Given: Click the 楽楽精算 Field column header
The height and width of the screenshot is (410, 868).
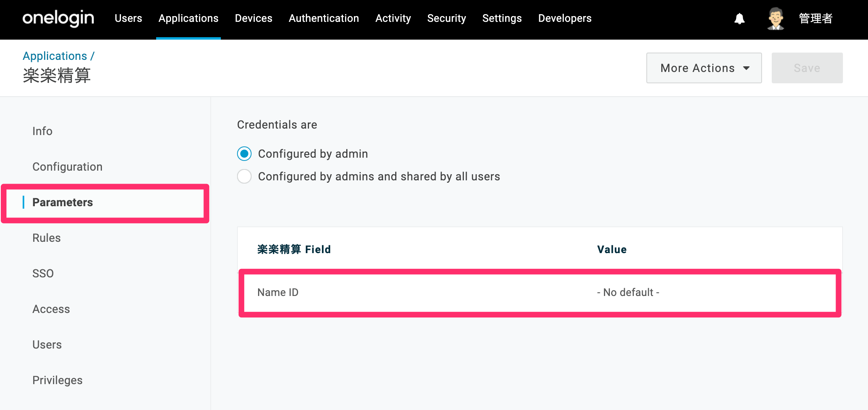Looking at the screenshot, I should tap(294, 249).
